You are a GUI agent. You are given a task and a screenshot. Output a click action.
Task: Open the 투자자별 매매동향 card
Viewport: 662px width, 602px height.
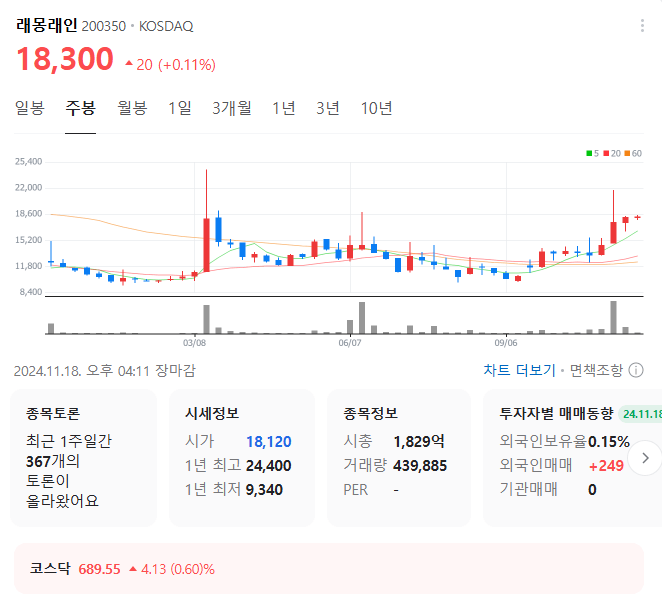pyautogui.click(x=572, y=458)
